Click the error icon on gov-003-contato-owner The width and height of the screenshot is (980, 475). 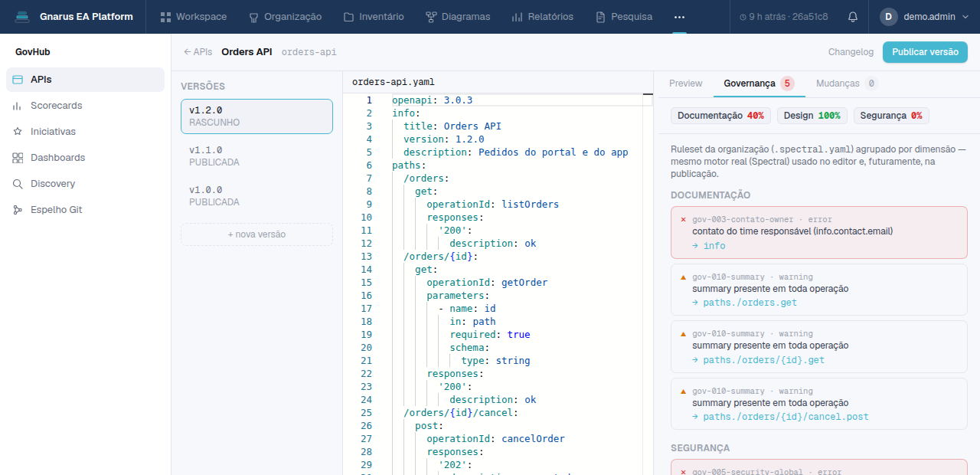tap(683, 220)
